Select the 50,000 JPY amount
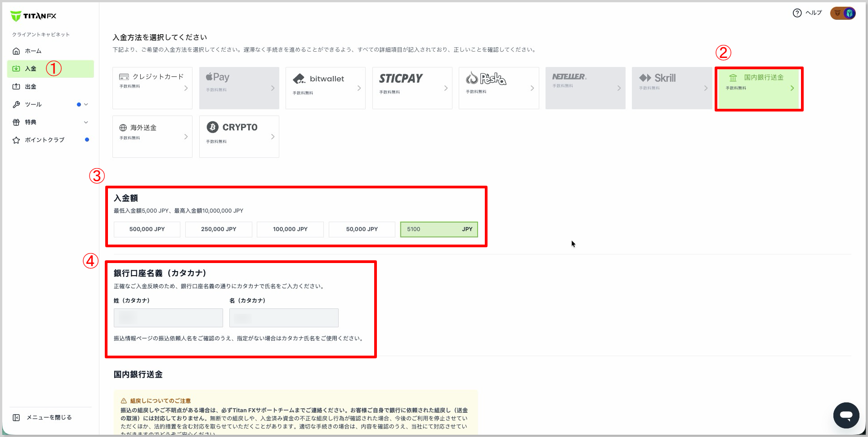 (x=362, y=229)
